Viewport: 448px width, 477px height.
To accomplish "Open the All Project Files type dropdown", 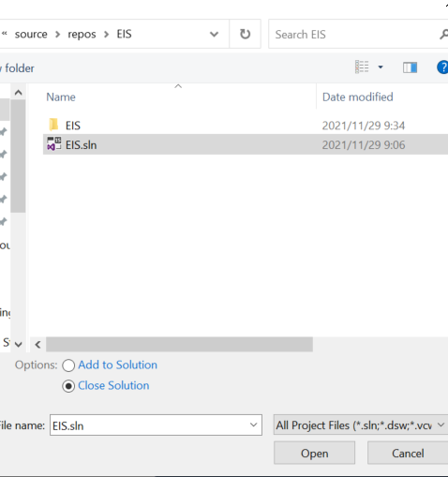I will point(441,425).
